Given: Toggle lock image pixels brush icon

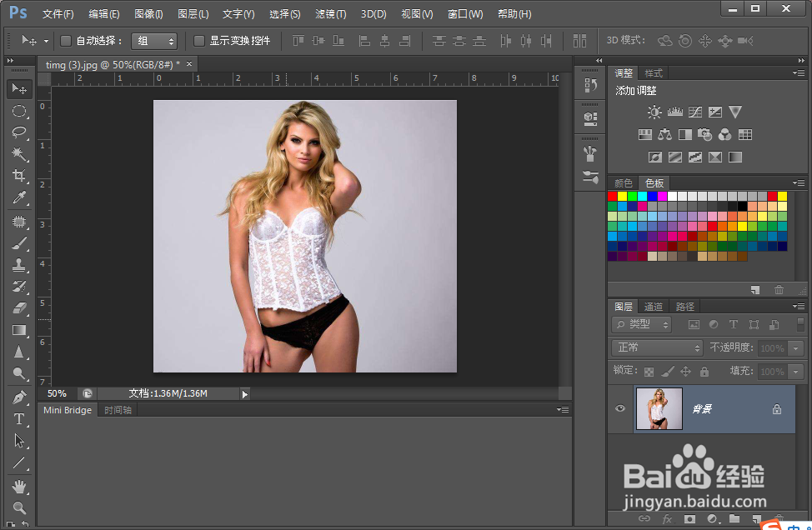Looking at the screenshot, I should coord(668,371).
